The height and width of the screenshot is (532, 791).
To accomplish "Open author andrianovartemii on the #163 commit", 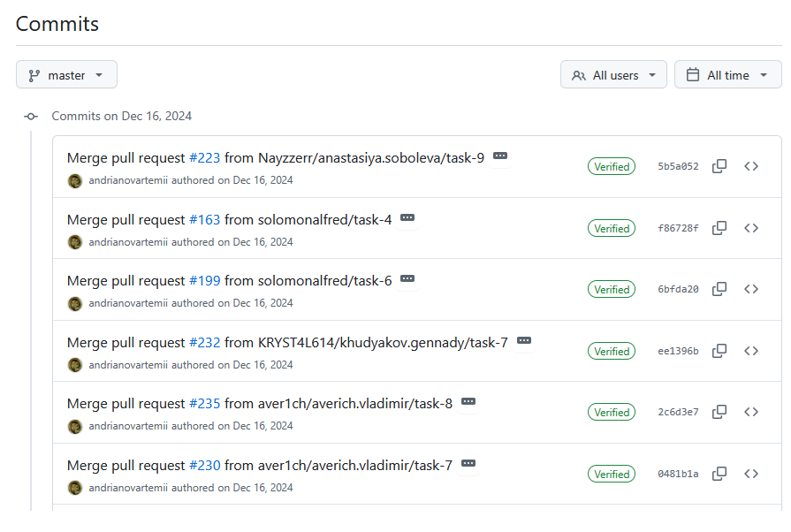I will pos(128,242).
